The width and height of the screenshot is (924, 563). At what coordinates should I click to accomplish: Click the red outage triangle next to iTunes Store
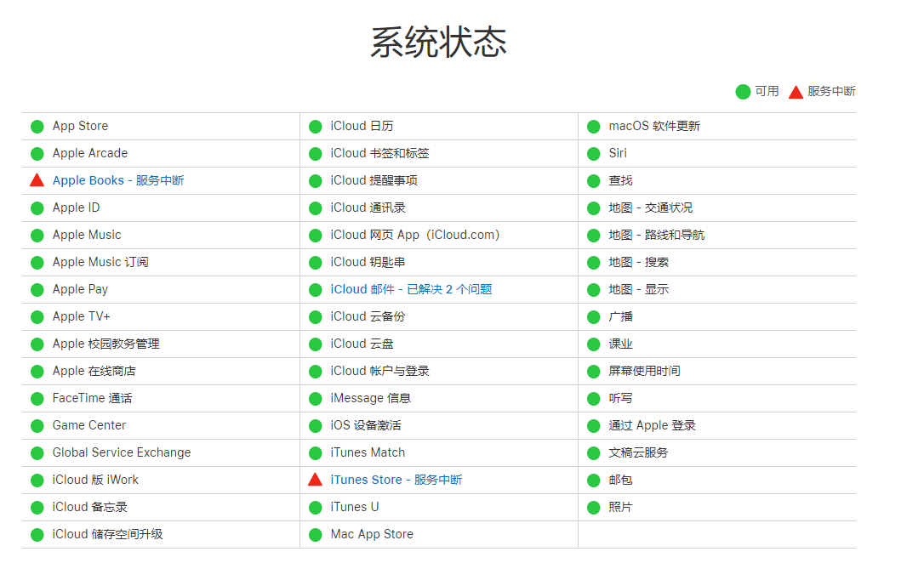point(315,480)
